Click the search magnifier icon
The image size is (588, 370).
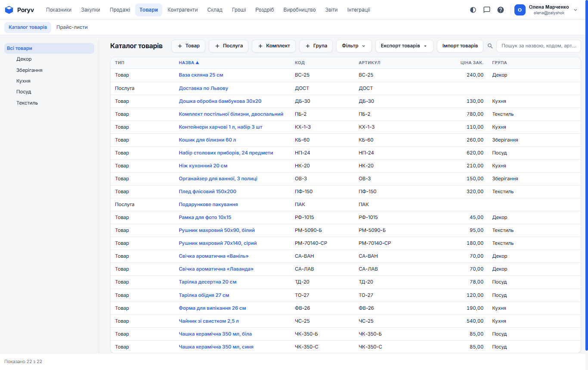click(x=490, y=46)
